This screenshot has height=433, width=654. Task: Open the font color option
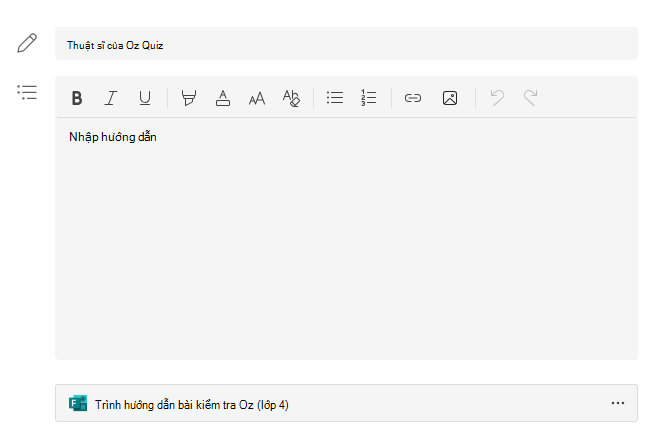[223, 98]
